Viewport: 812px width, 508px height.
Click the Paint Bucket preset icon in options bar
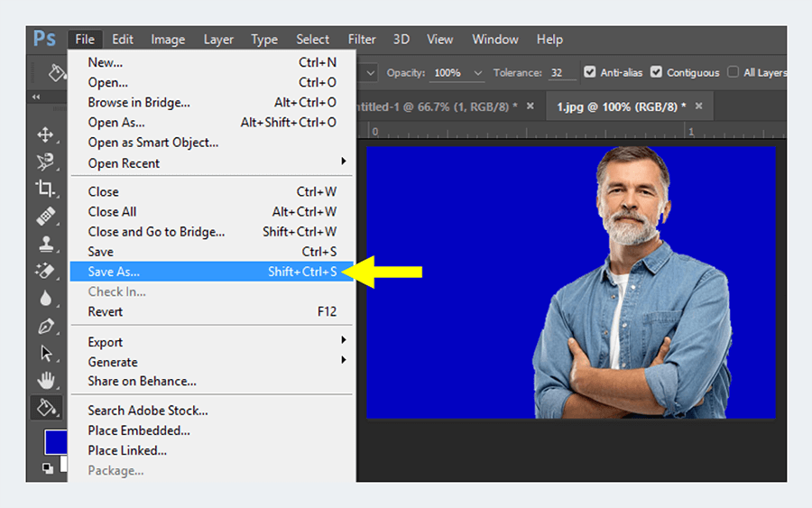56,72
